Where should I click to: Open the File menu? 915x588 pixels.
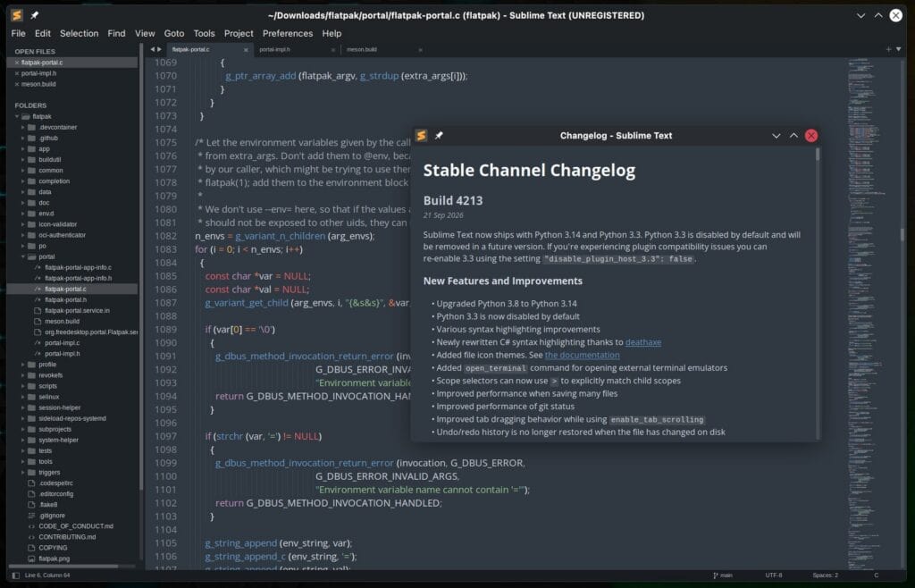(x=18, y=33)
